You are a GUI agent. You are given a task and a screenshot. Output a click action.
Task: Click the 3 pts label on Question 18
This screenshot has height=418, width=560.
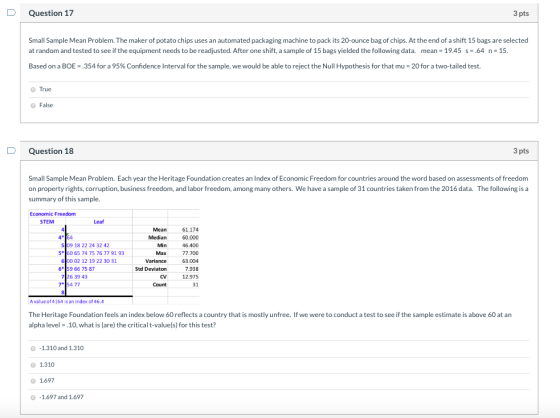click(x=521, y=151)
